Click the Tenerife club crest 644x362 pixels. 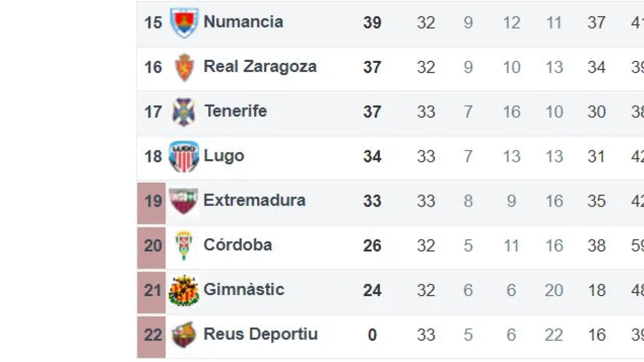pyautogui.click(x=184, y=112)
